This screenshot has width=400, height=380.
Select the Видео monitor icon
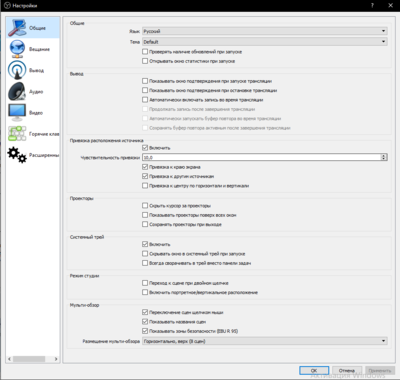(17, 113)
